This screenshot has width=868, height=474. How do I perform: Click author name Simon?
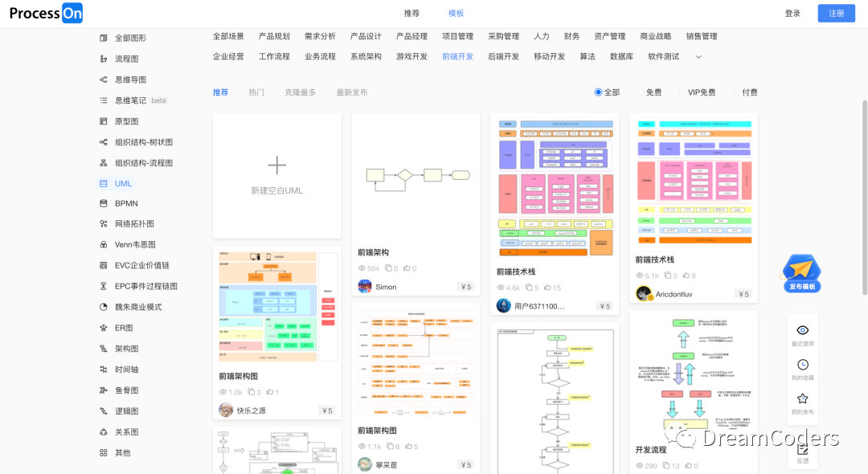(x=386, y=287)
